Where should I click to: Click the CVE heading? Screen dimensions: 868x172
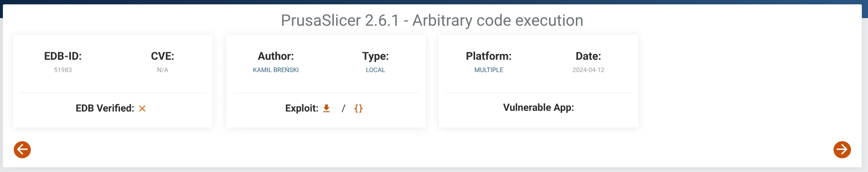click(x=163, y=56)
